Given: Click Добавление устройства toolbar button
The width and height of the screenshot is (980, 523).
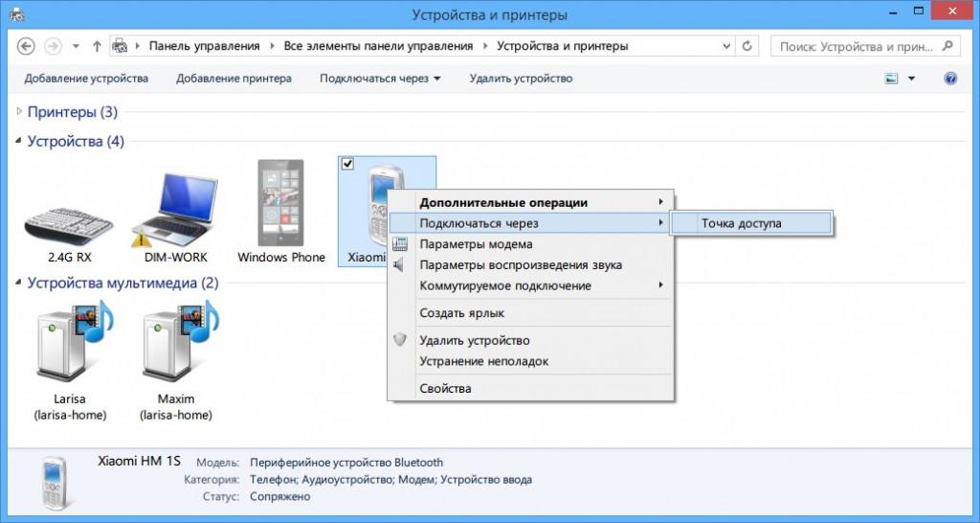Looking at the screenshot, I should pos(86,79).
